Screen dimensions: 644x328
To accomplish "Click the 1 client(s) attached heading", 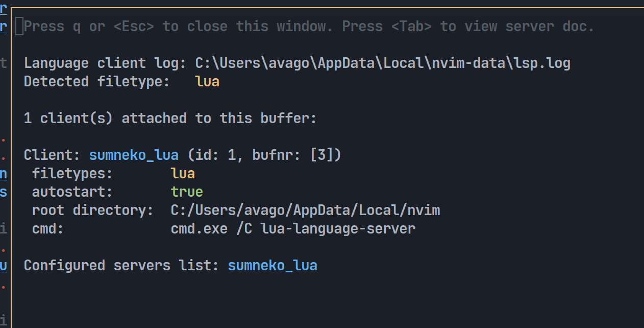I will (x=169, y=118).
